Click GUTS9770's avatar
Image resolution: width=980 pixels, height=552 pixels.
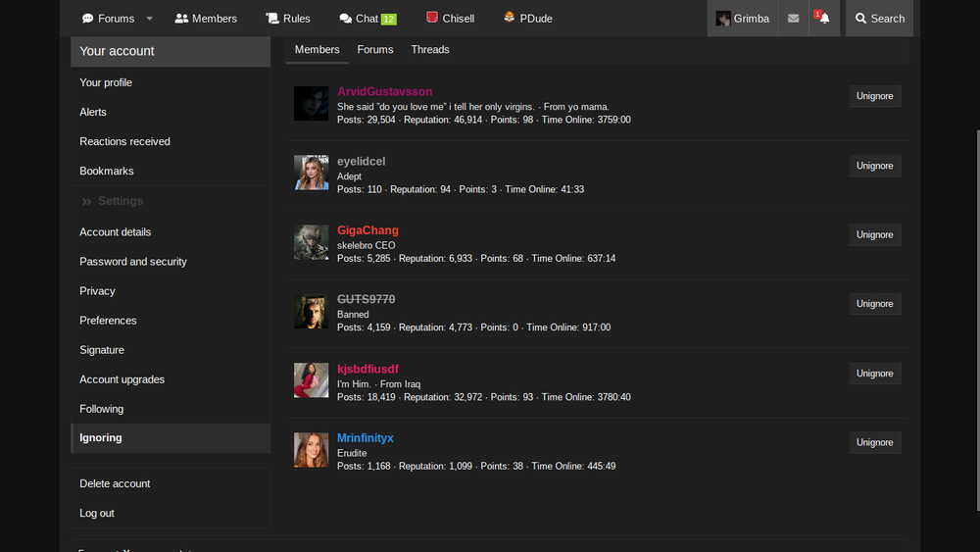(x=312, y=311)
